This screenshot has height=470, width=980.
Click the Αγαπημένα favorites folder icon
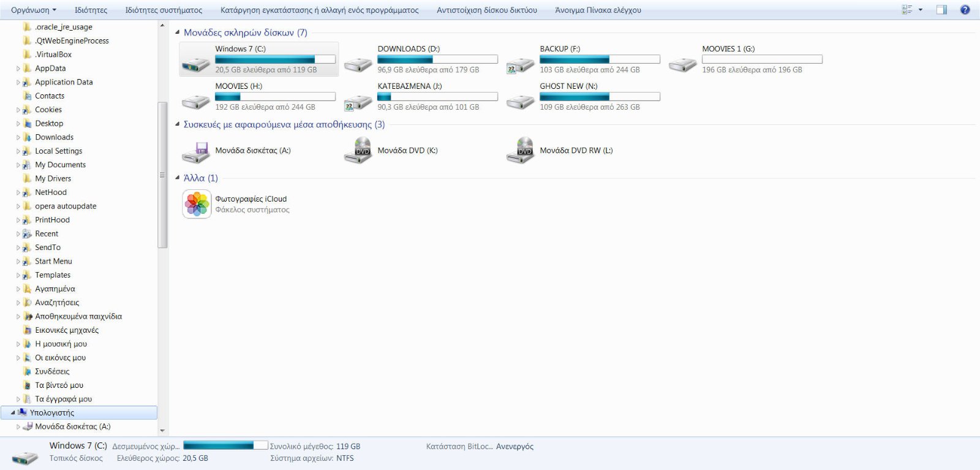[x=27, y=289]
